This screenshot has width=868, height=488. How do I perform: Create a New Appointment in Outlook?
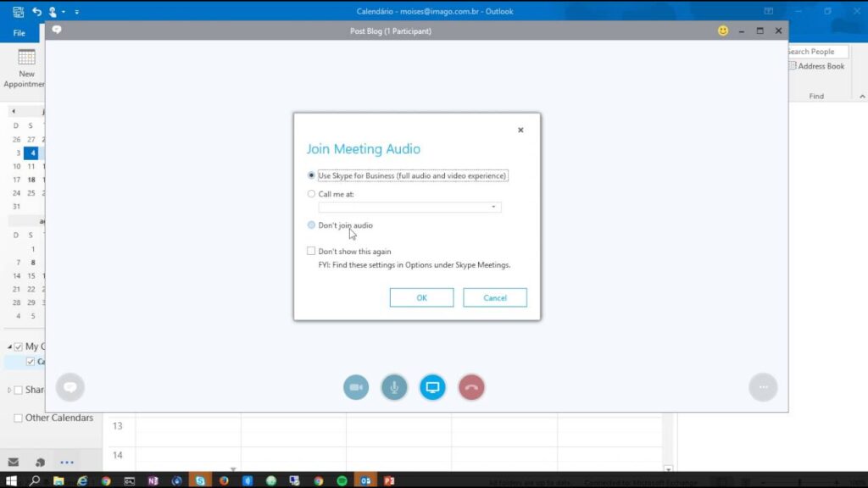click(x=25, y=68)
